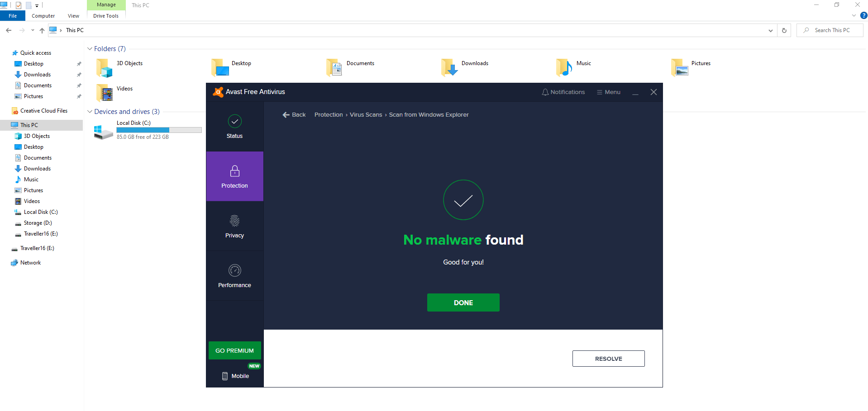868x411 pixels.
Task: Open the 3D Objects folder in Folders group
Action: click(x=120, y=67)
